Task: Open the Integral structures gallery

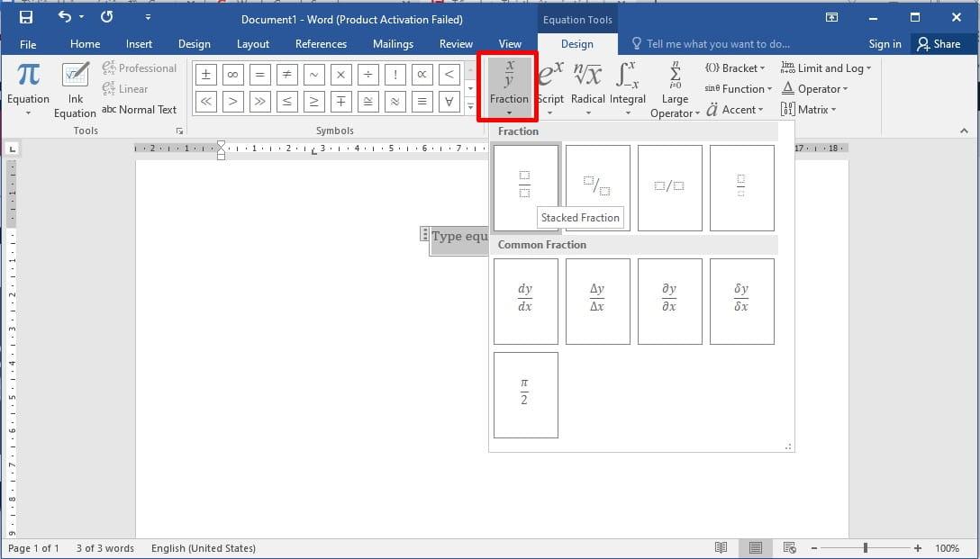Action: click(x=628, y=86)
